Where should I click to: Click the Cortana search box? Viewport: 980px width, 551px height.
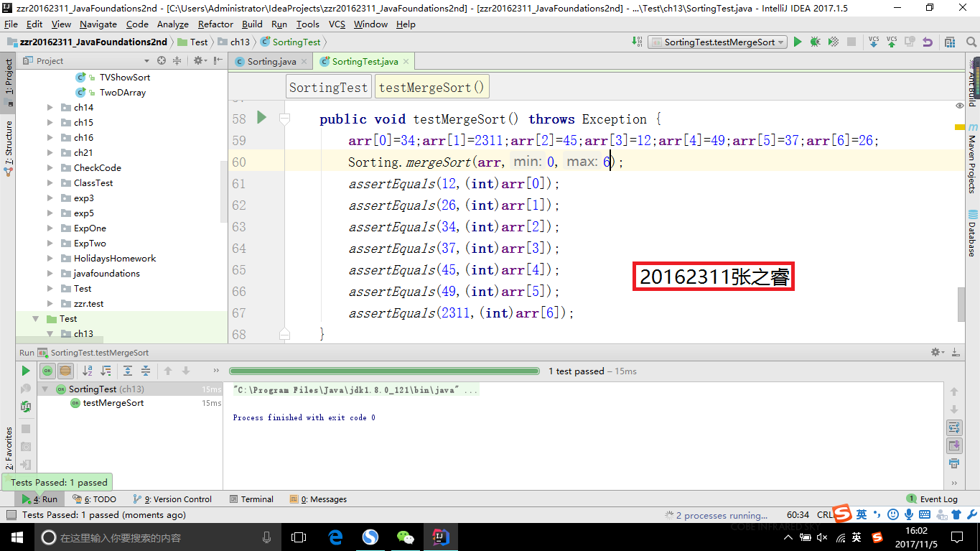(x=157, y=537)
